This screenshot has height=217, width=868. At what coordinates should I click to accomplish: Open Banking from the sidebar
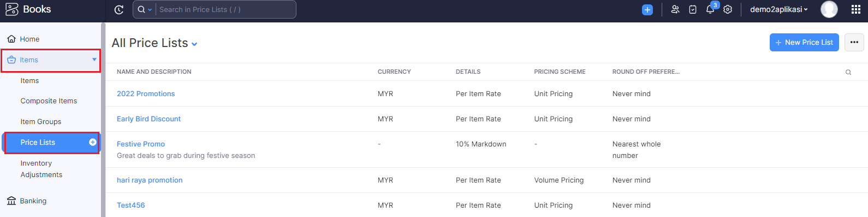pos(33,201)
